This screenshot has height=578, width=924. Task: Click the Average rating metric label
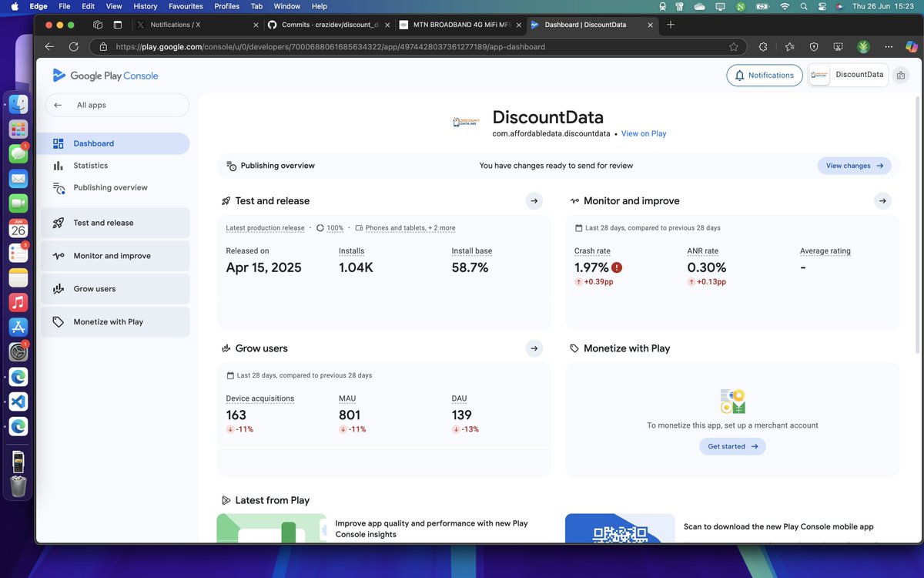(x=825, y=251)
